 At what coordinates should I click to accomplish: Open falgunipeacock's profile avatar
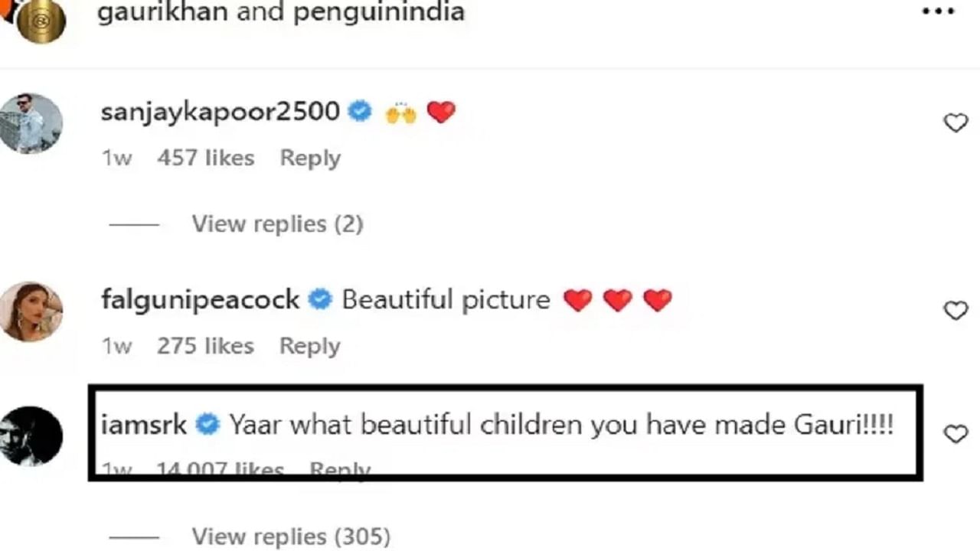[31, 311]
